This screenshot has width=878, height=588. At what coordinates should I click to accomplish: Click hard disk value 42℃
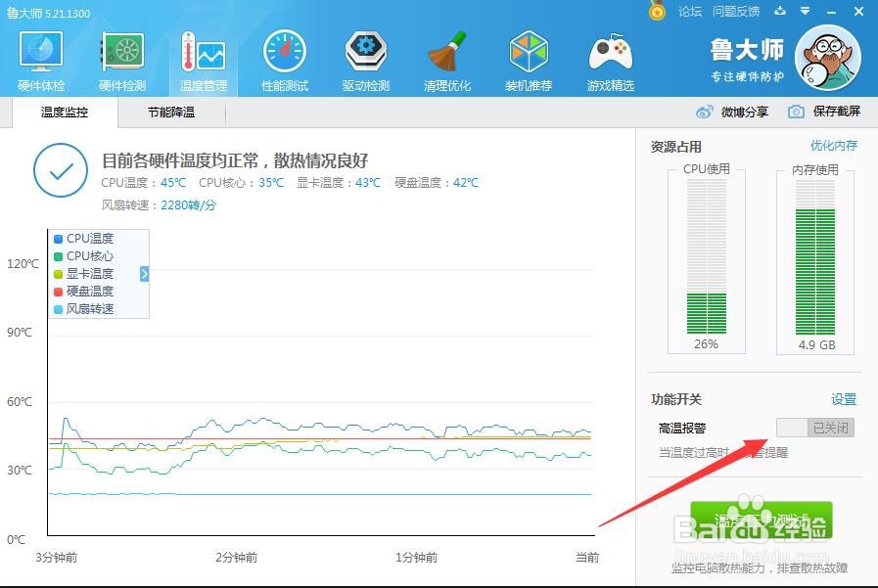pyautogui.click(x=466, y=182)
